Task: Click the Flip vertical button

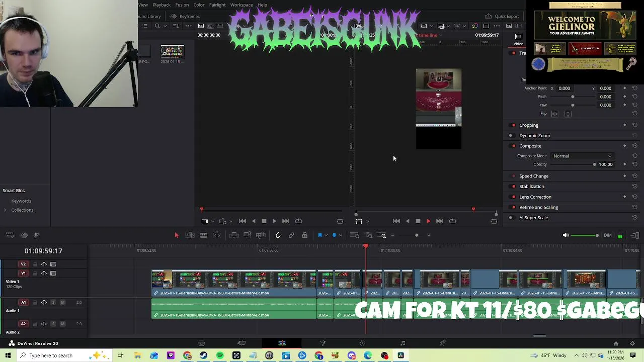Action: tap(568, 114)
